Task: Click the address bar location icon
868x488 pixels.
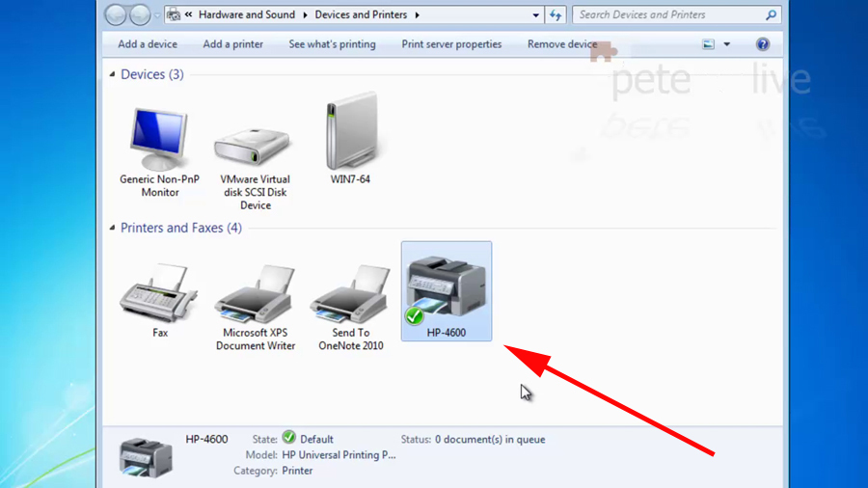Action: [174, 14]
